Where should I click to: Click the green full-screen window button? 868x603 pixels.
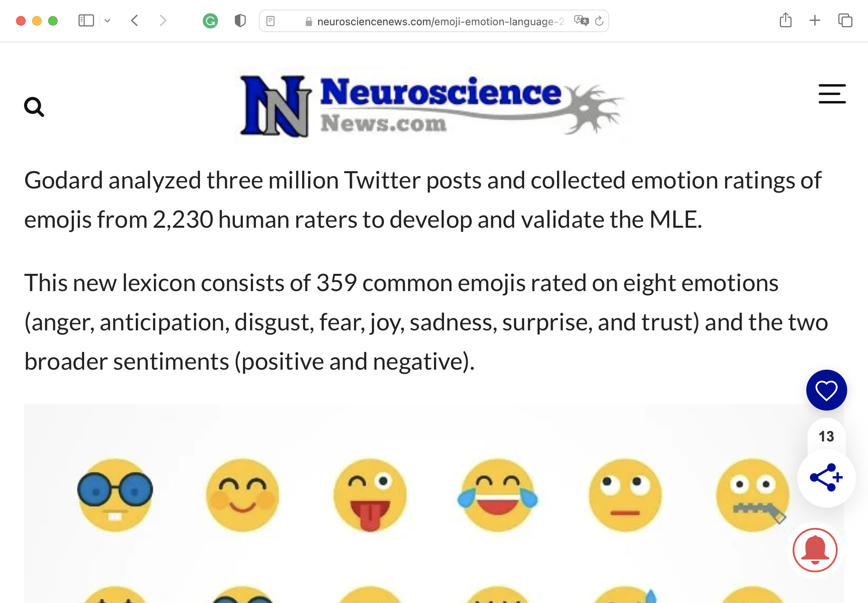point(53,21)
